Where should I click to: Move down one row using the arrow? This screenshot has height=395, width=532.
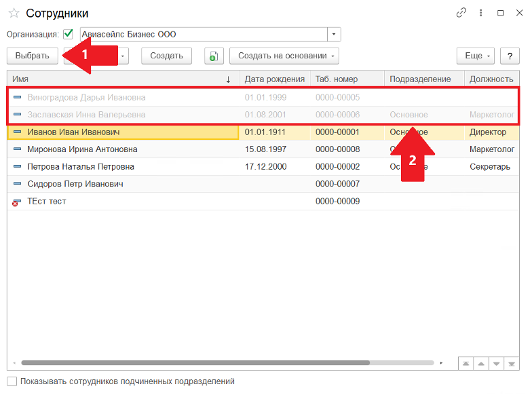point(497,363)
